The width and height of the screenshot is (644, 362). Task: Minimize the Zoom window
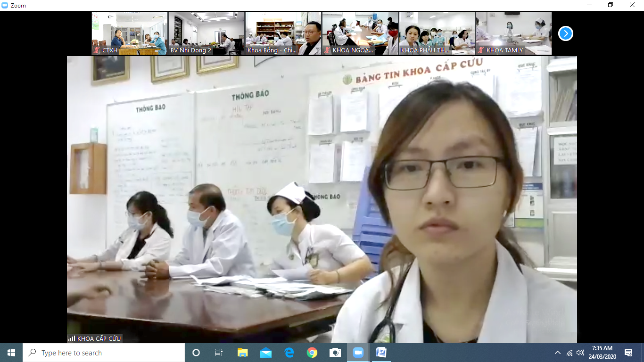click(x=589, y=5)
